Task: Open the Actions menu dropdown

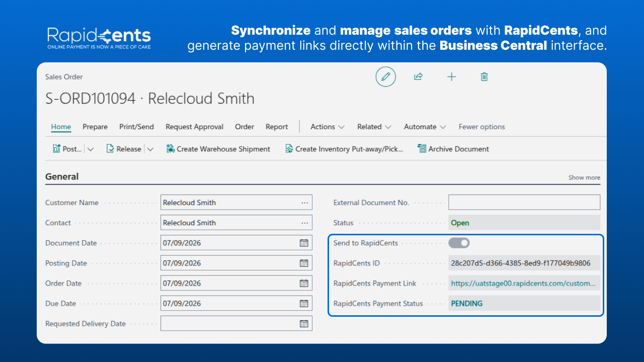Action: point(328,127)
